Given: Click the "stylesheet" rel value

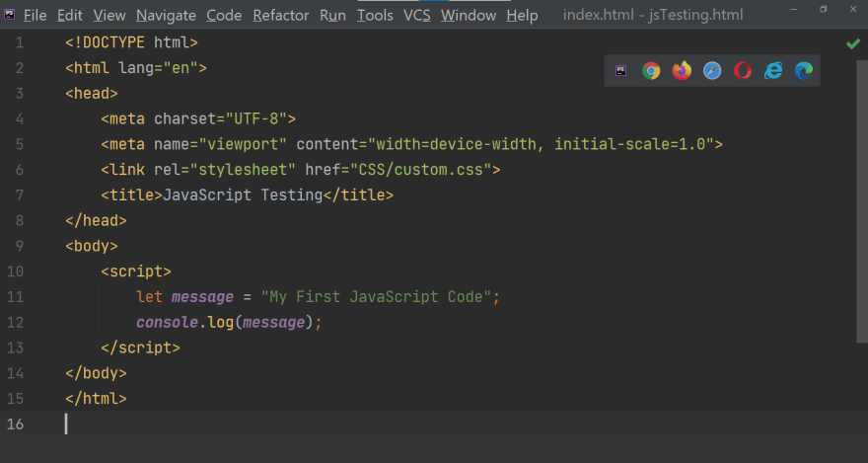Looking at the screenshot, I should [243, 170].
